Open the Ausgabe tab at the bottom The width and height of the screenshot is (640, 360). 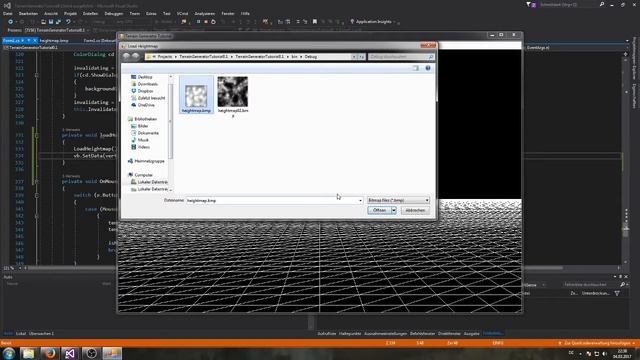(471, 333)
